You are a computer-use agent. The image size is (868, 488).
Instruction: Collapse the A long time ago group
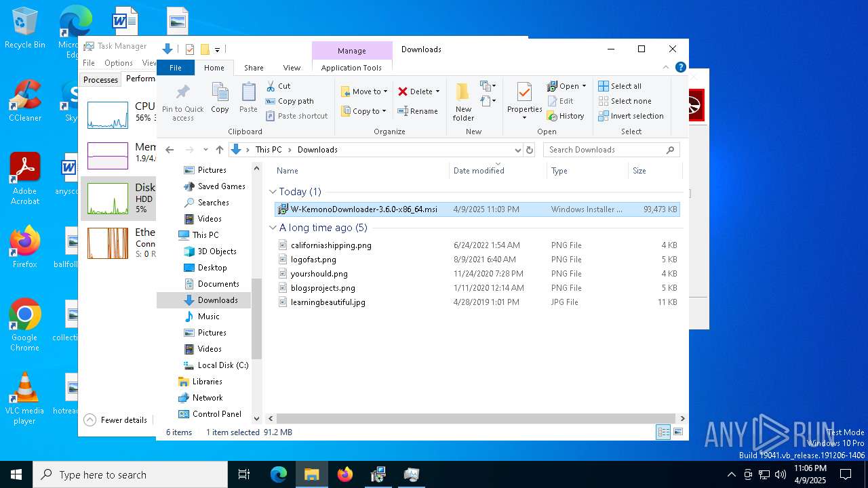click(273, 228)
